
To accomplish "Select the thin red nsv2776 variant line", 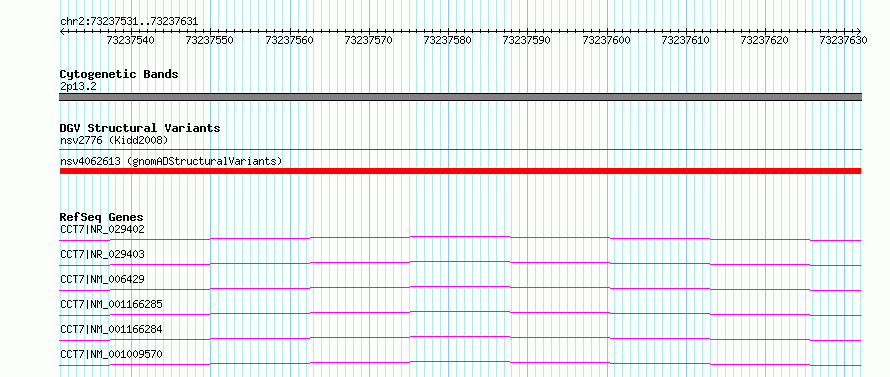I will click(x=460, y=150).
